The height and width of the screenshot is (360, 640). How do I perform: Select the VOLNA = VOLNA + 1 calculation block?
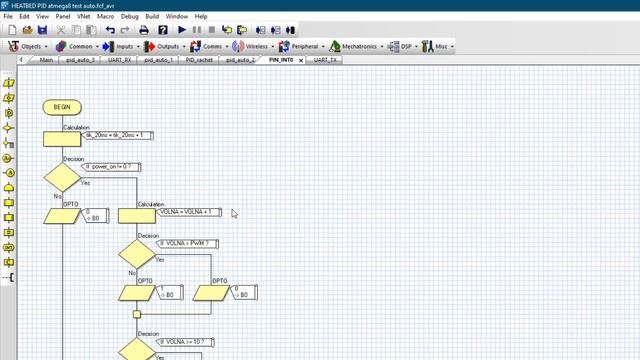click(x=137, y=216)
